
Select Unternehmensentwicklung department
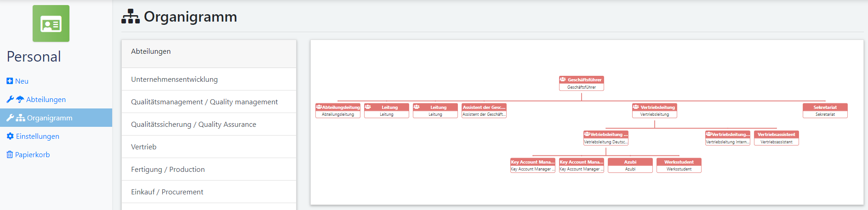click(x=209, y=79)
